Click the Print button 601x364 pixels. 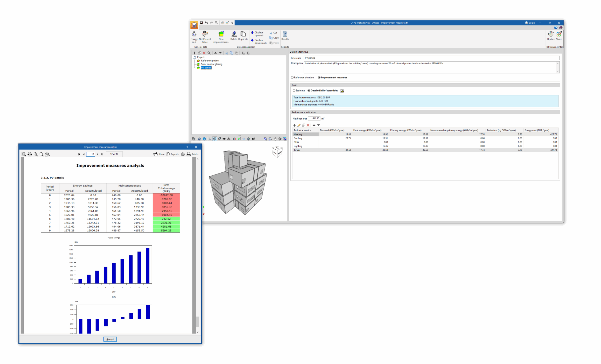[x=193, y=154]
